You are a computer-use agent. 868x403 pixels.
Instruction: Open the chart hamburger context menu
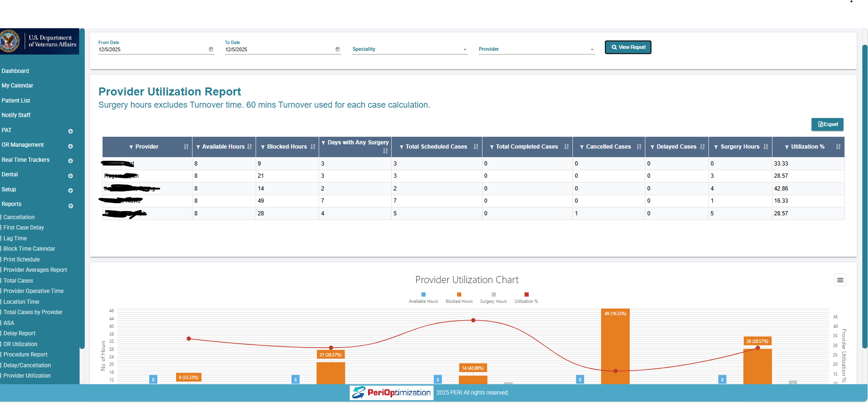840,280
